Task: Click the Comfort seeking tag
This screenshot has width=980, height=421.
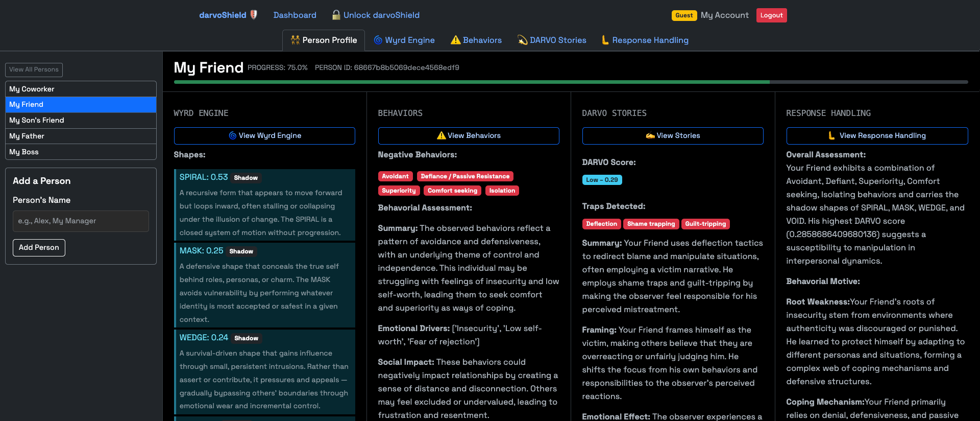Action: coord(452,191)
